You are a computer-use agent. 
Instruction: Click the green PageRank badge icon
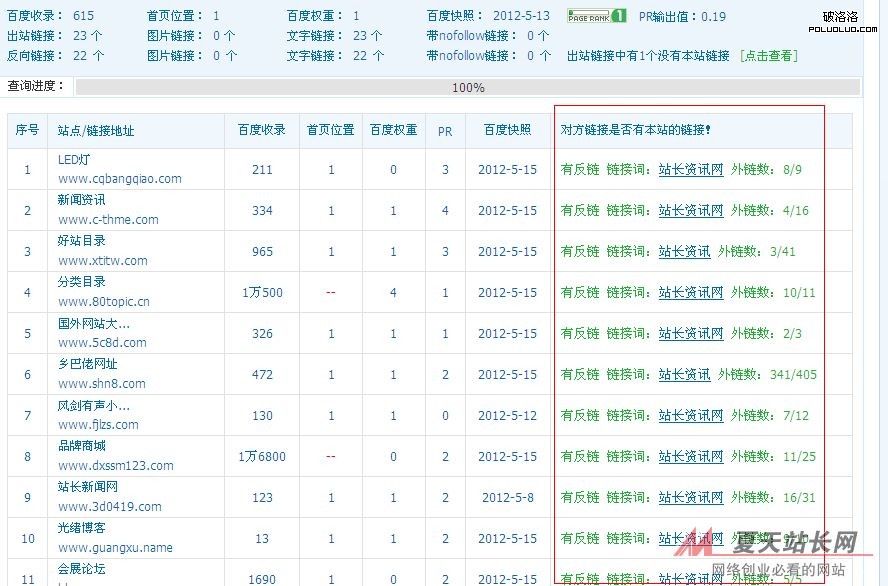coord(597,16)
